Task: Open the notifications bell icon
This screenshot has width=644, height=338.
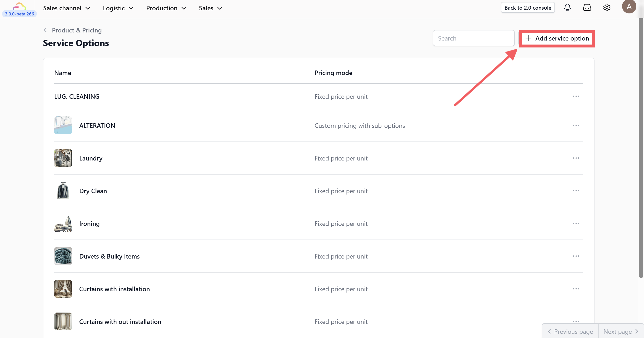Action: 567,8
